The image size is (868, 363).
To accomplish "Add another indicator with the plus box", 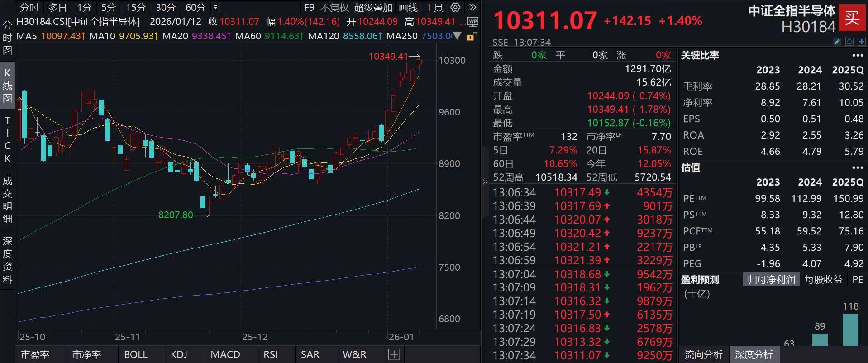I will tap(394, 354).
